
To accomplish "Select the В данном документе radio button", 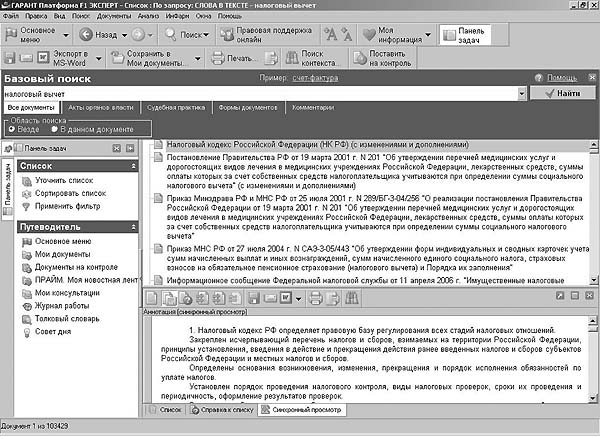I will pos(54,129).
